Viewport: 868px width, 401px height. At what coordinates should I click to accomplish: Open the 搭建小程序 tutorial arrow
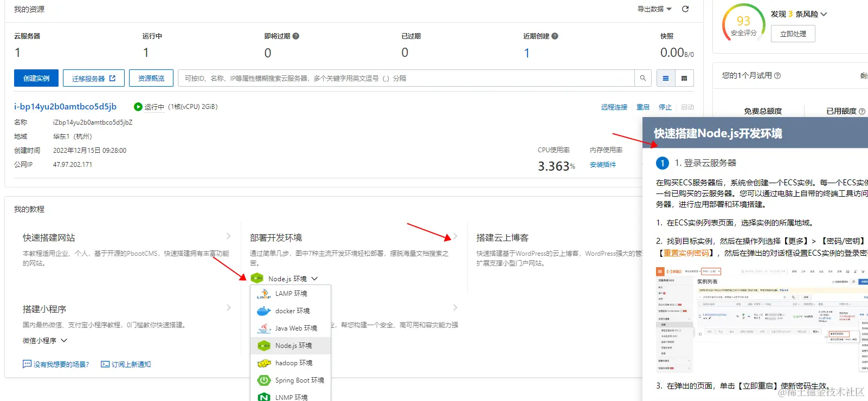click(x=228, y=308)
